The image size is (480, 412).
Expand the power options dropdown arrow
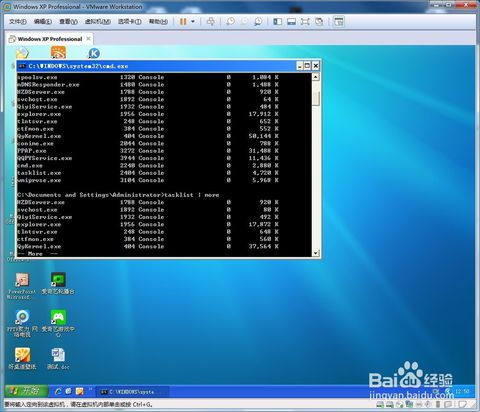point(193,22)
